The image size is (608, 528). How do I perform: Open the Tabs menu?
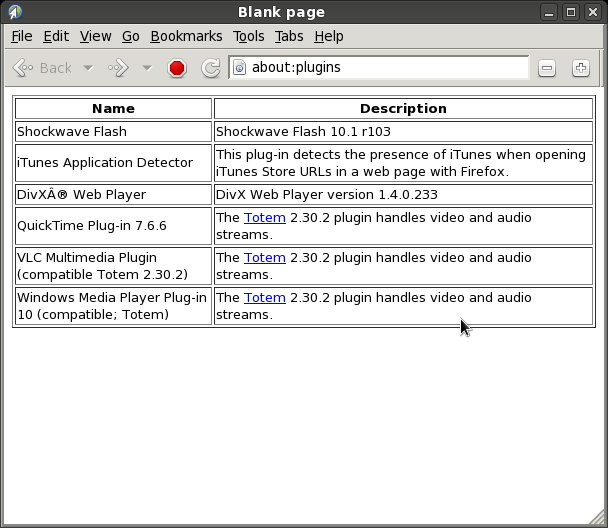pyautogui.click(x=289, y=36)
